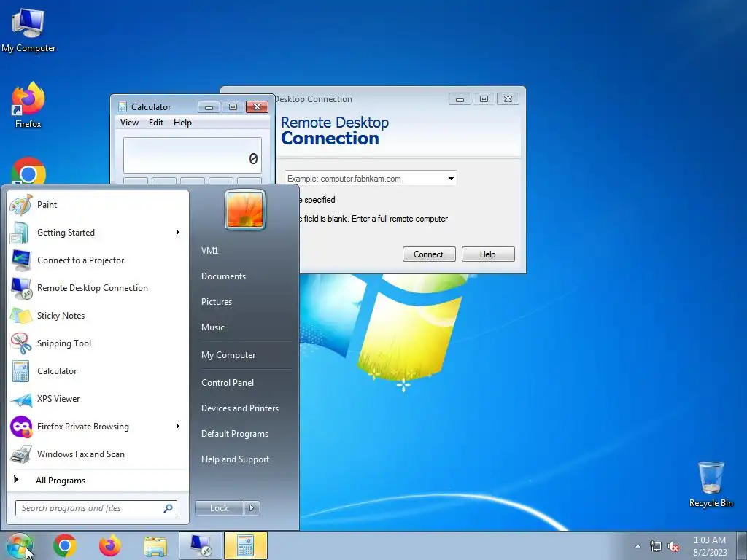Open Help and Support
This screenshot has height=560, width=747.
pos(235,459)
